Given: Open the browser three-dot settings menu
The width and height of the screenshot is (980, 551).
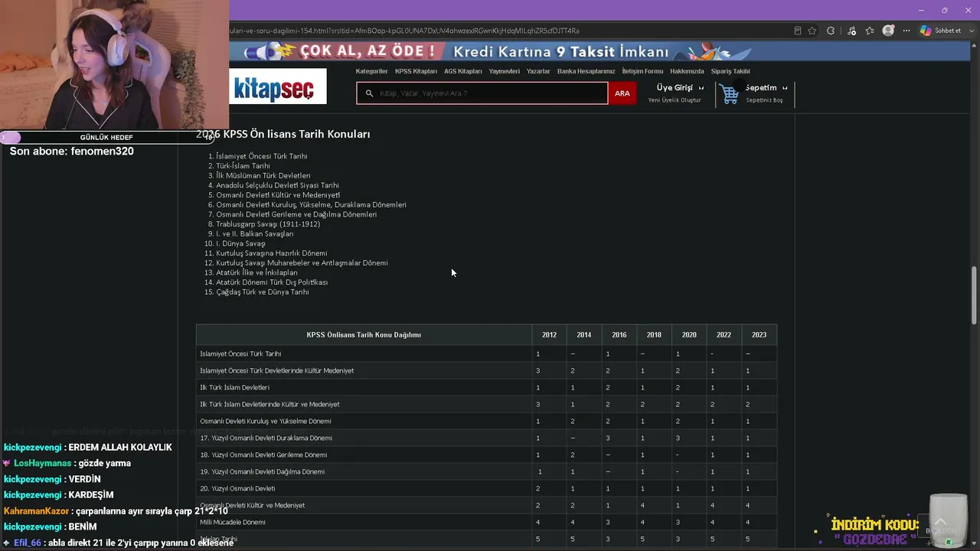Looking at the screenshot, I should pos(906,31).
